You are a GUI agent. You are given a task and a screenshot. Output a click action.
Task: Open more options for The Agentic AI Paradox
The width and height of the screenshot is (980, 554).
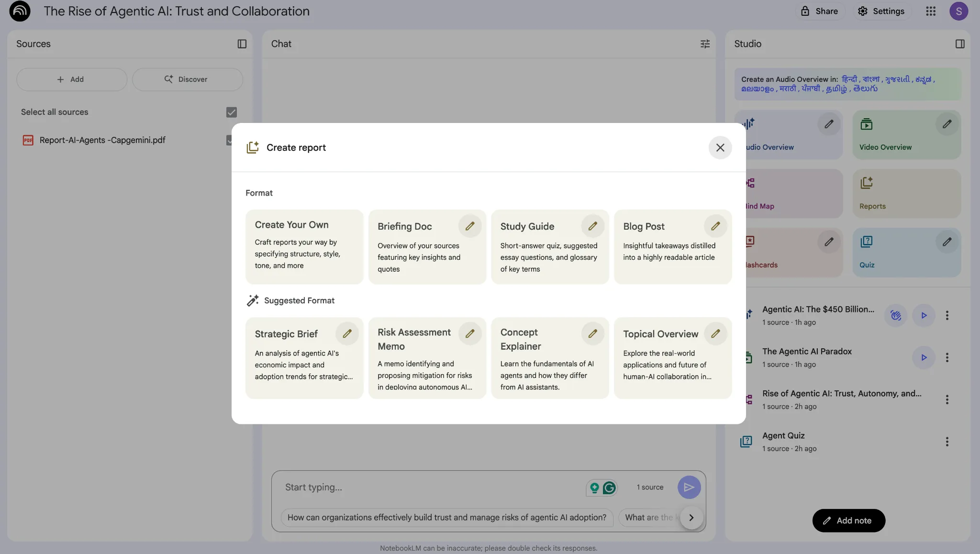click(947, 357)
